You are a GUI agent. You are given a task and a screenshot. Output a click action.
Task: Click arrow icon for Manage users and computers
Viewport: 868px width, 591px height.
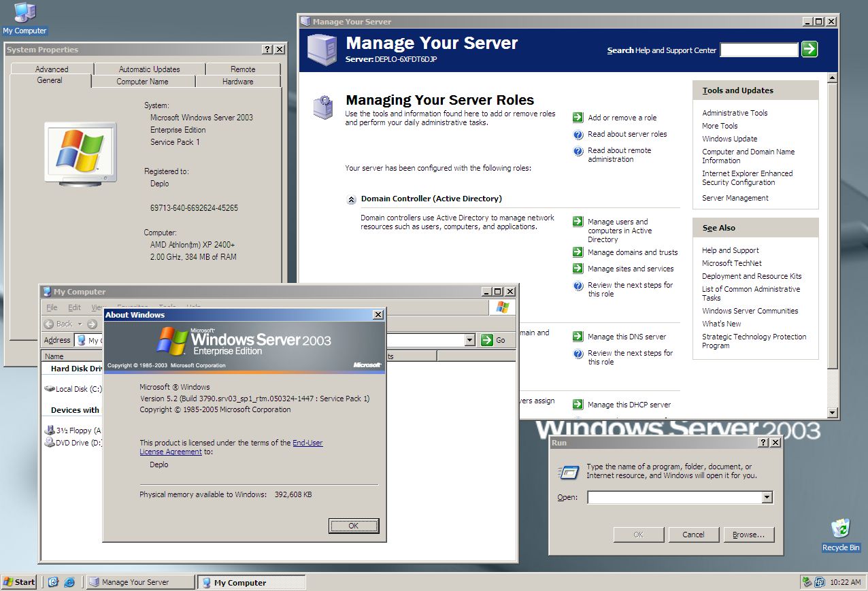pos(578,222)
